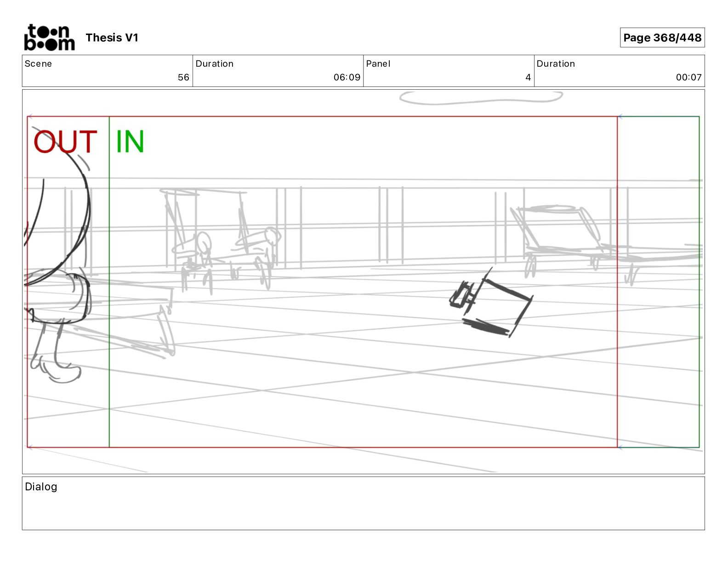This screenshot has height=563, width=728.
Task: Select the scene number '56'
Action: coord(183,77)
